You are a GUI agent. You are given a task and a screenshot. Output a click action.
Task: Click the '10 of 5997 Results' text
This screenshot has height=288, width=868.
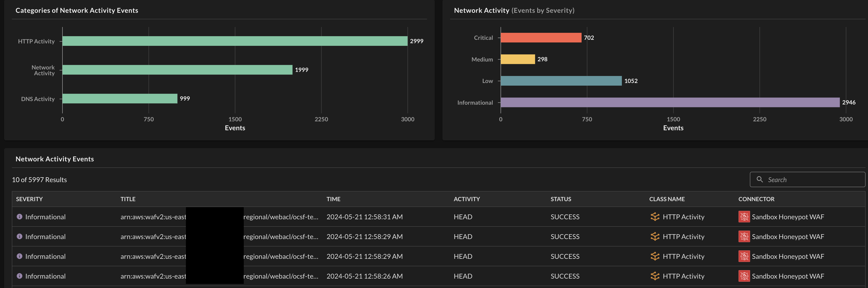(x=40, y=180)
